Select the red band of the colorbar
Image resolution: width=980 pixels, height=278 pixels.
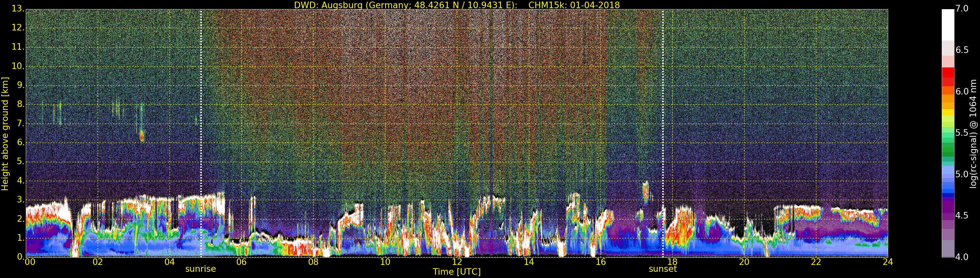[948, 76]
